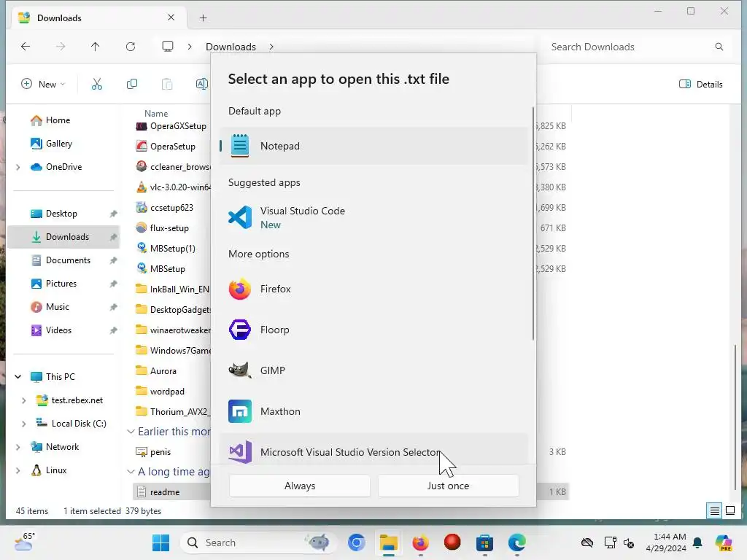The width and height of the screenshot is (747, 560).
Task: Expand the OneDrive tree node
Action: click(x=18, y=167)
